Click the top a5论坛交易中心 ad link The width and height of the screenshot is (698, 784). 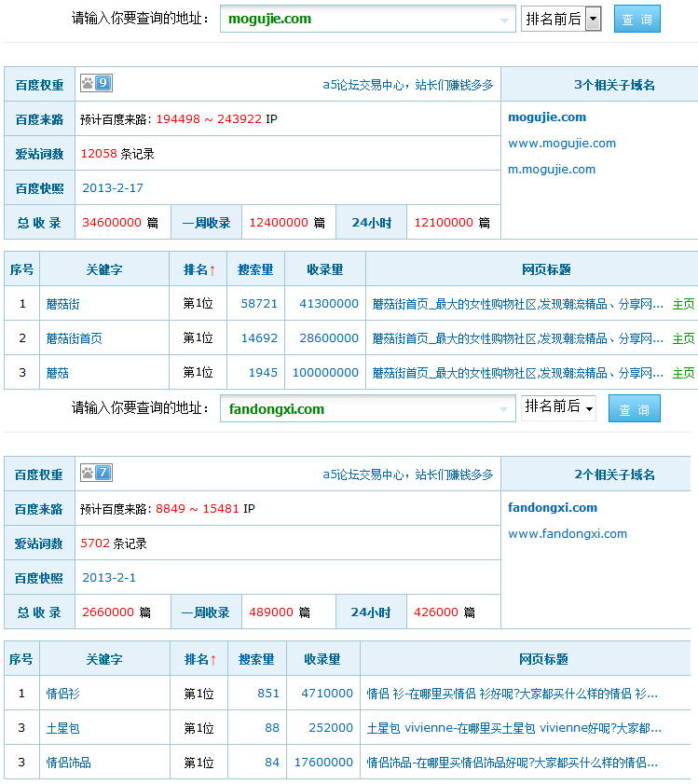click(x=407, y=85)
